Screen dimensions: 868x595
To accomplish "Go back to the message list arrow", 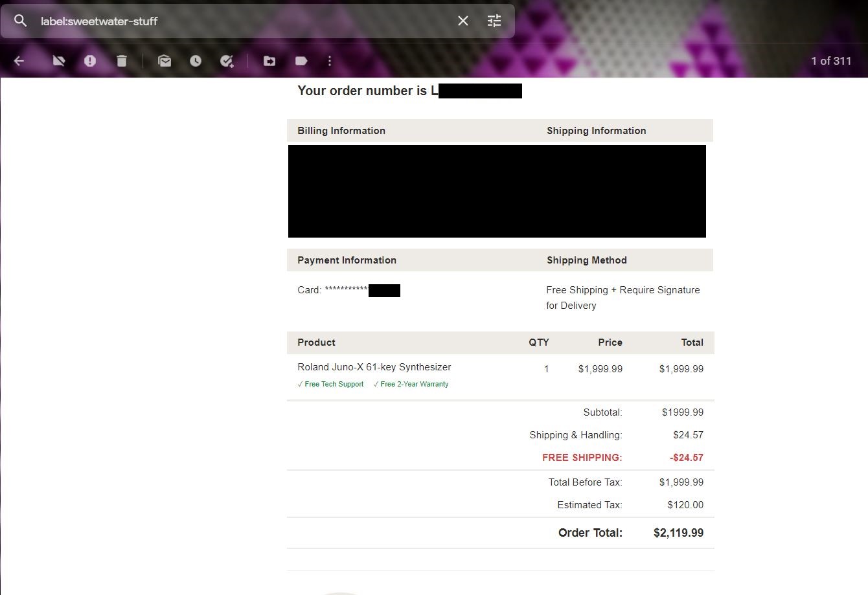I will [x=19, y=61].
